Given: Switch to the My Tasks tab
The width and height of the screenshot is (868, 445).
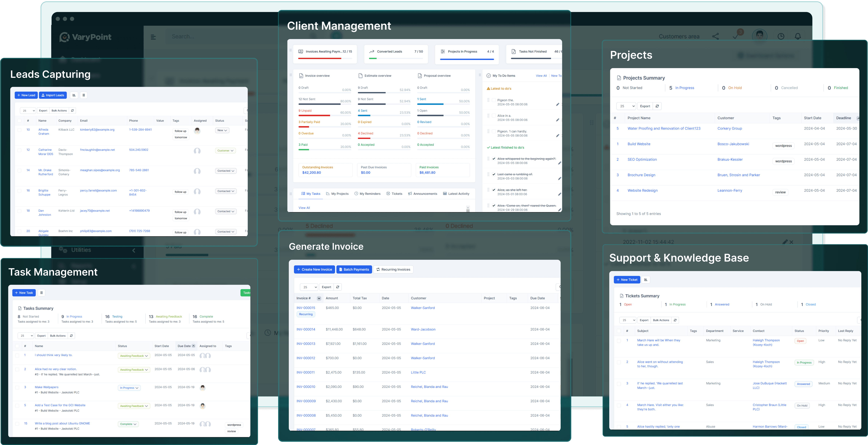Looking at the screenshot, I should coord(311,194).
